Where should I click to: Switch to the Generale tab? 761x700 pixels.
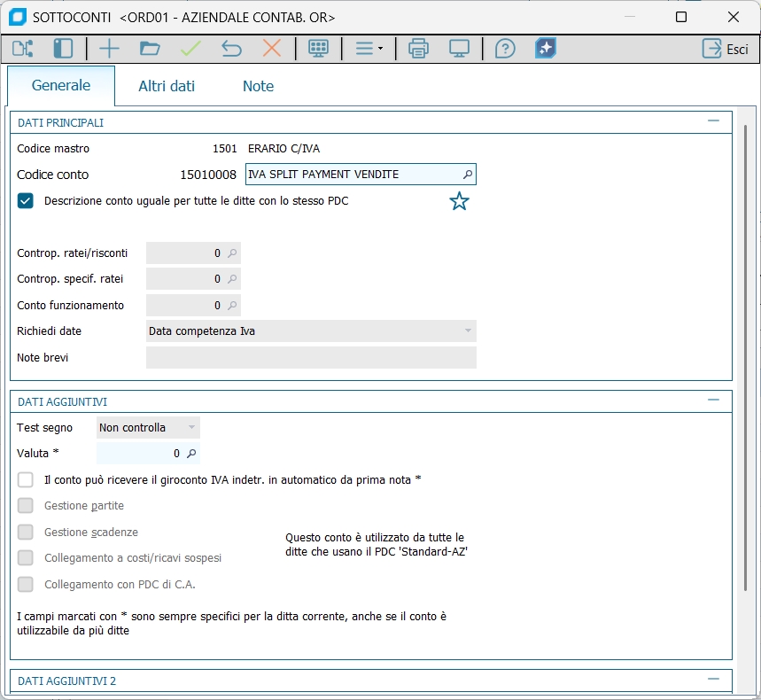click(61, 86)
